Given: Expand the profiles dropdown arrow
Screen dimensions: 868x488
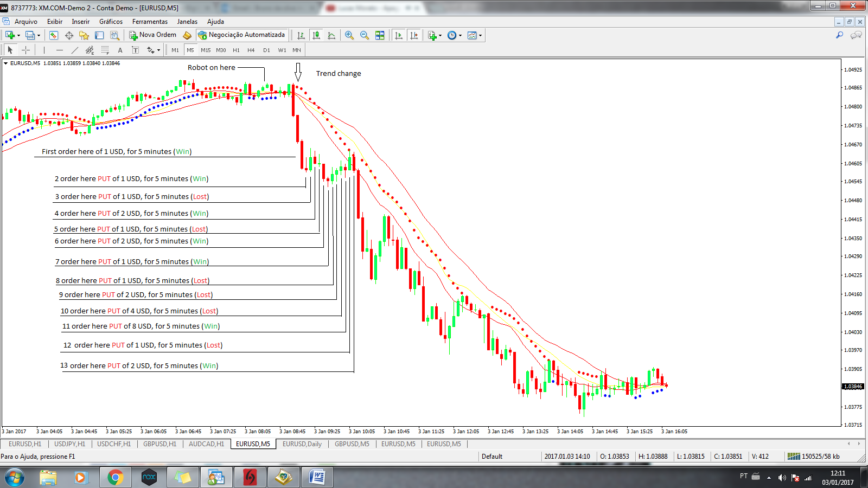Looking at the screenshot, I should (39, 36).
